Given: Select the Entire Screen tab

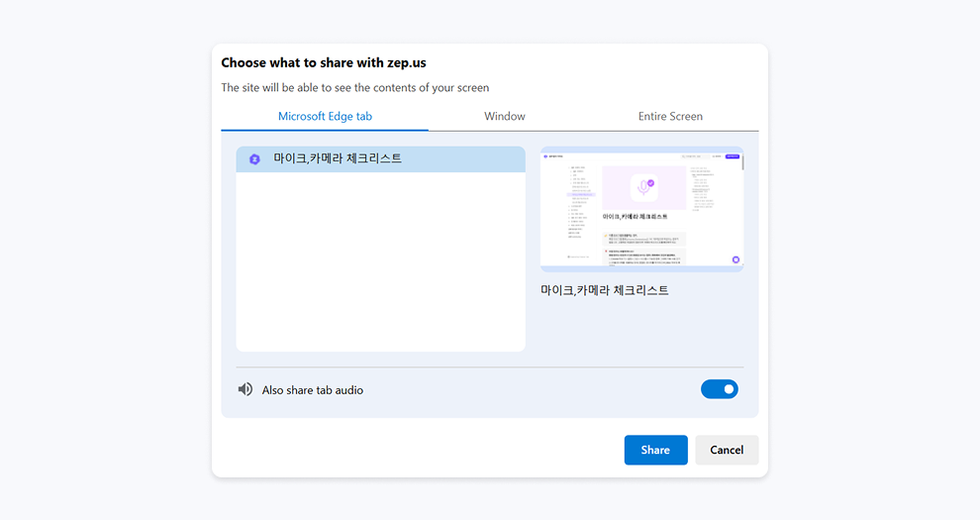Looking at the screenshot, I should pyautogui.click(x=670, y=116).
